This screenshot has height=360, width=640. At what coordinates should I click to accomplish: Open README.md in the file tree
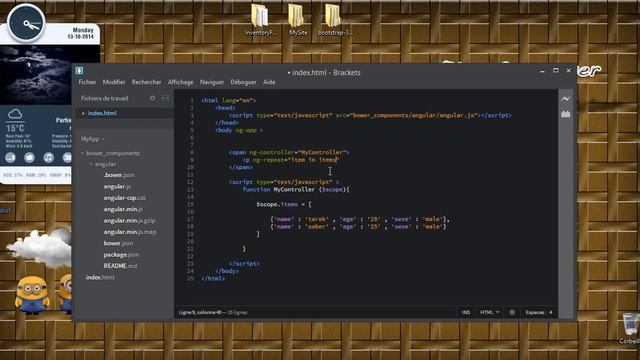point(120,266)
